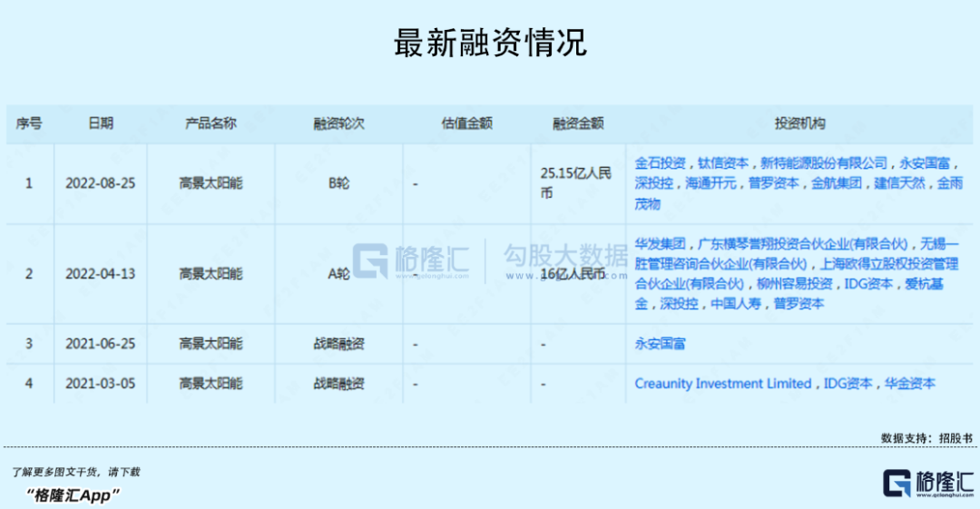Click the 序号 column header
This screenshot has width=980, height=509.
pyautogui.click(x=29, y=123)
